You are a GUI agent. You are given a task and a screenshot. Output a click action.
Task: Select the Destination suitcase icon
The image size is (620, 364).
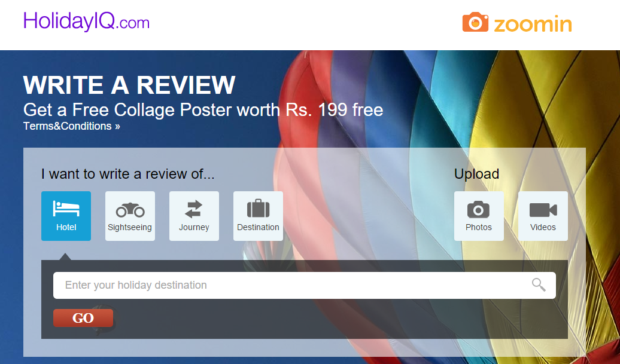pos(258,208)
